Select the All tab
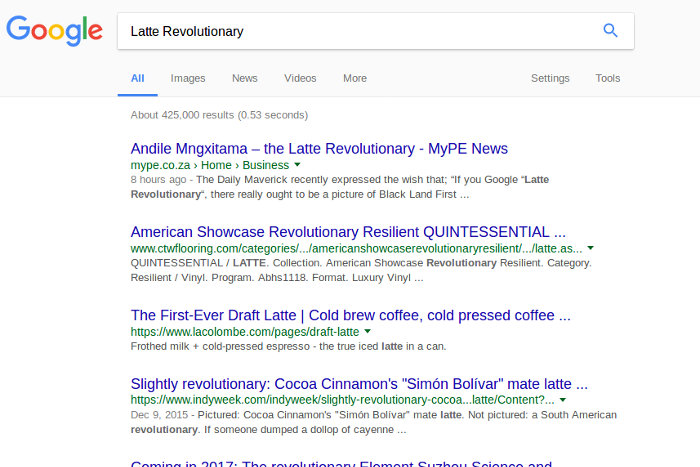The image size is (700, 467). (138, 79)
